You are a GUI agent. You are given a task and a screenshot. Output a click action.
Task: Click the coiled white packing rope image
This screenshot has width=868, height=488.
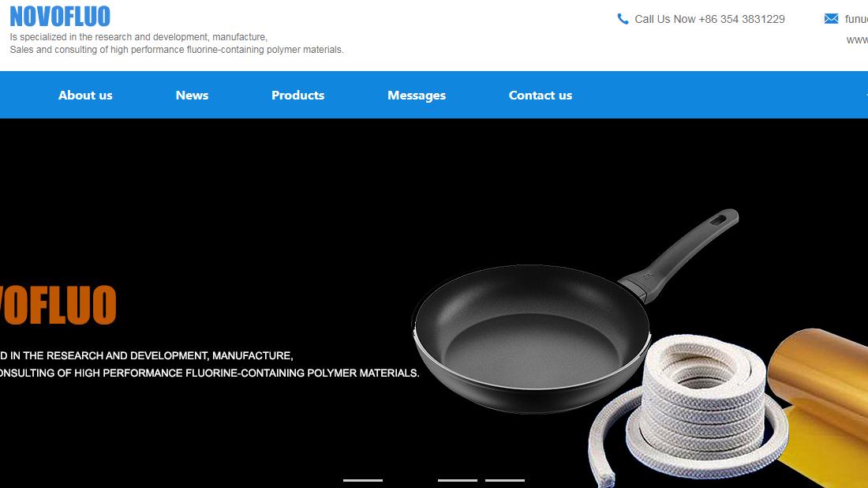(x=688, y=411)
